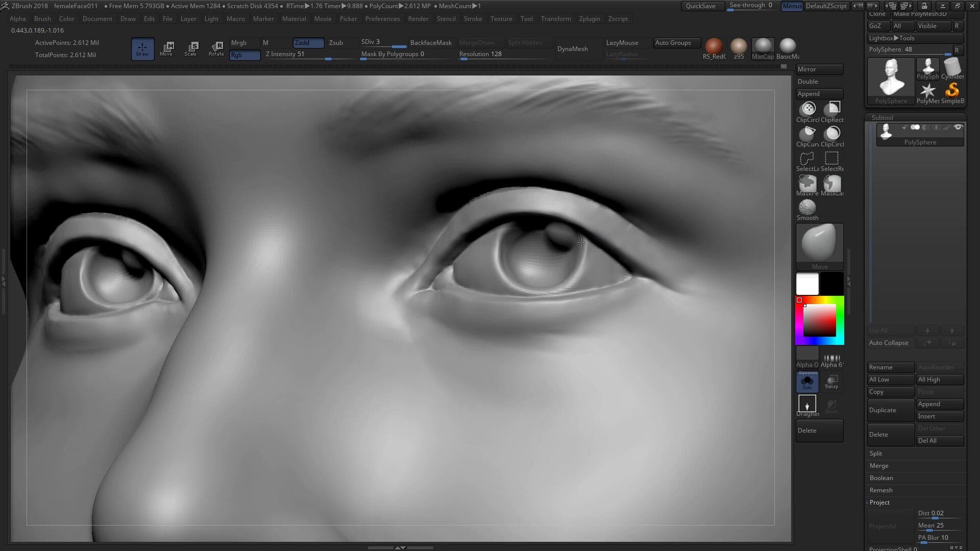The width and height of the screenshot is (980, 551).
Task: Open the Zplugin menu
Action: click(589, 18)
